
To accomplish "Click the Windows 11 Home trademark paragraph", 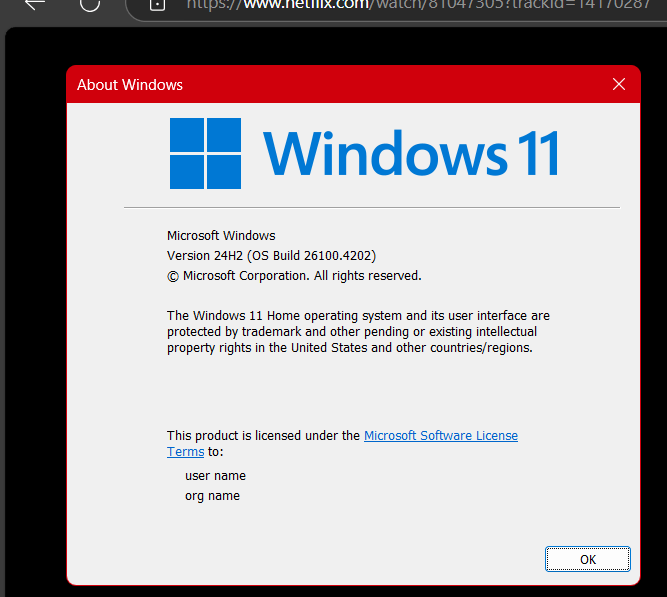I will point(358,332).
